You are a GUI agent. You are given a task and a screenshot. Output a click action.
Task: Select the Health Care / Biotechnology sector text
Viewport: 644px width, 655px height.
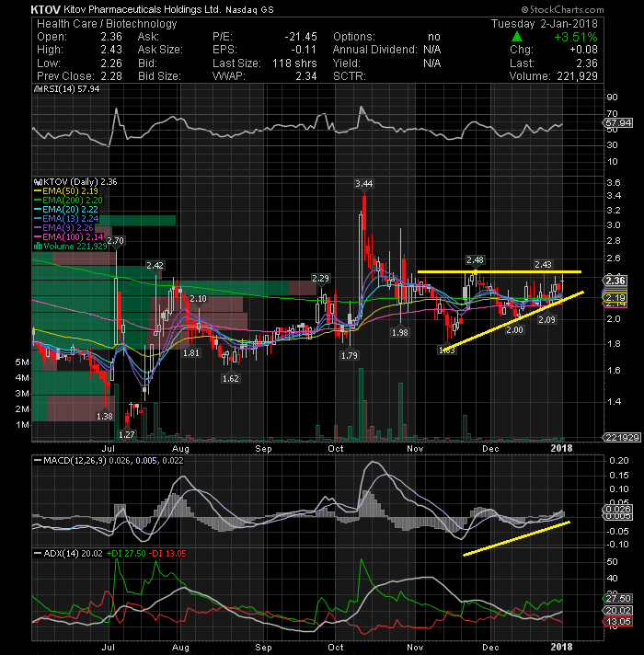tap(107, 24)
